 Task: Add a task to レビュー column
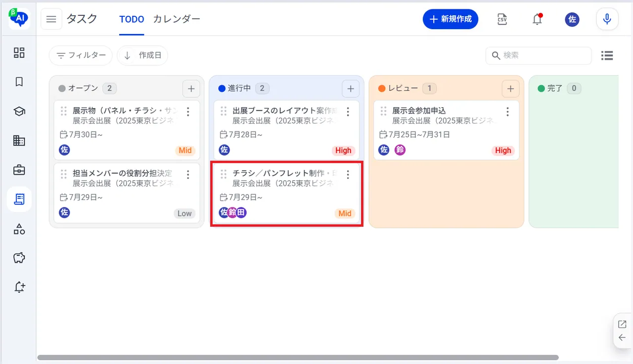pos(510,89)
